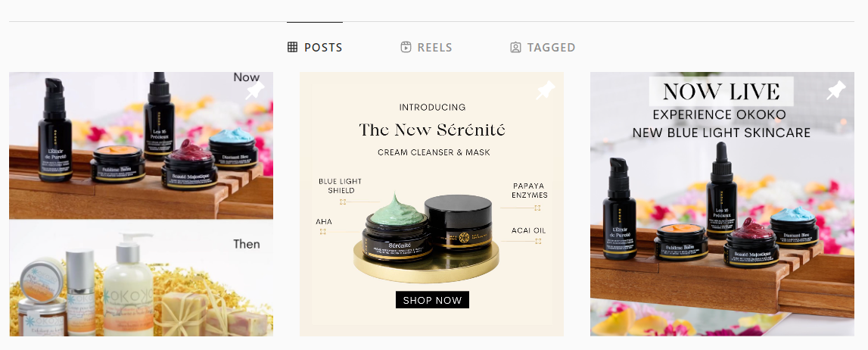Click the BLUE LIGHT SHIELD callout label
The image size is (868, 350).
pyautogui.click(x=340, y=186)
